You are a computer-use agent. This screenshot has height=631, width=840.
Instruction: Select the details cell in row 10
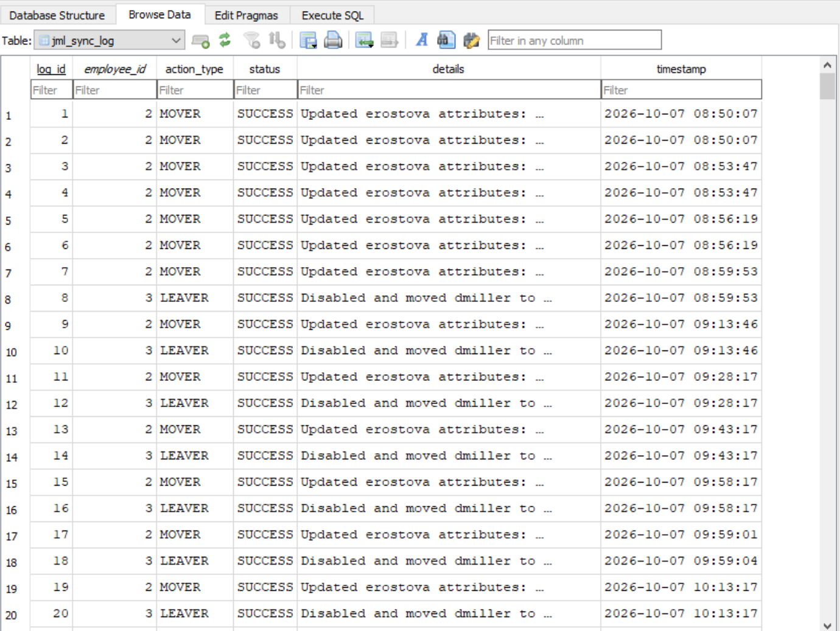point(449,350)
